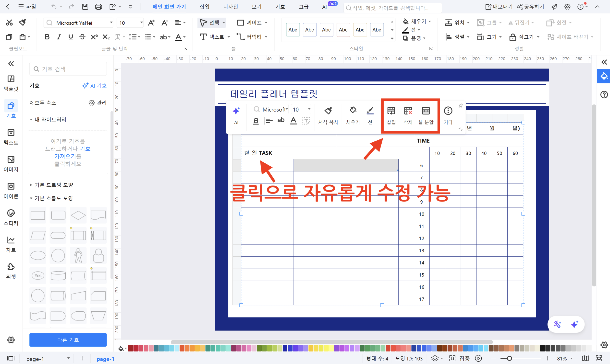The image size is (610, 364).
Task: Toggle strikethrough formatting in the ribbon
Action: (x=82, y=37)
